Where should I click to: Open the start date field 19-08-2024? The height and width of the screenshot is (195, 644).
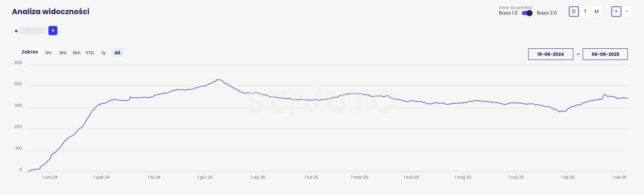(550, 54)
